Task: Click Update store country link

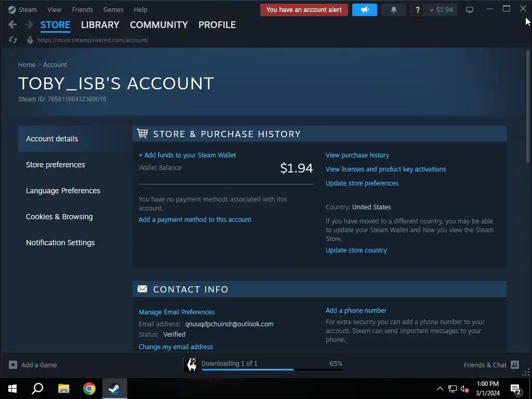Action: pyautogui.click(x=356, y=250)
